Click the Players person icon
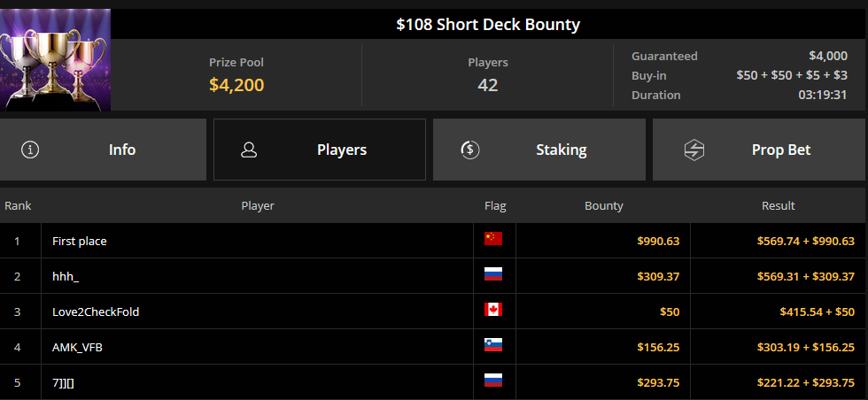This screenshot has width=868, height=400. [x=249, y=150]
